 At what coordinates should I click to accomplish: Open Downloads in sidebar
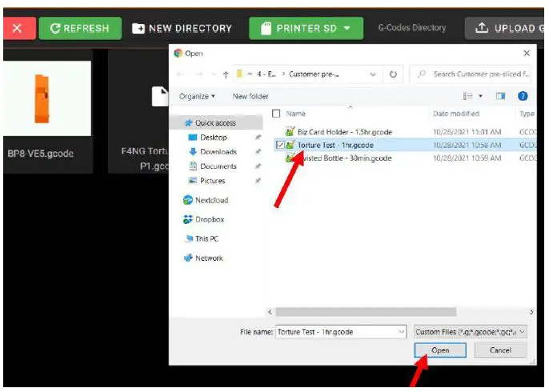[x=218, y=152]
